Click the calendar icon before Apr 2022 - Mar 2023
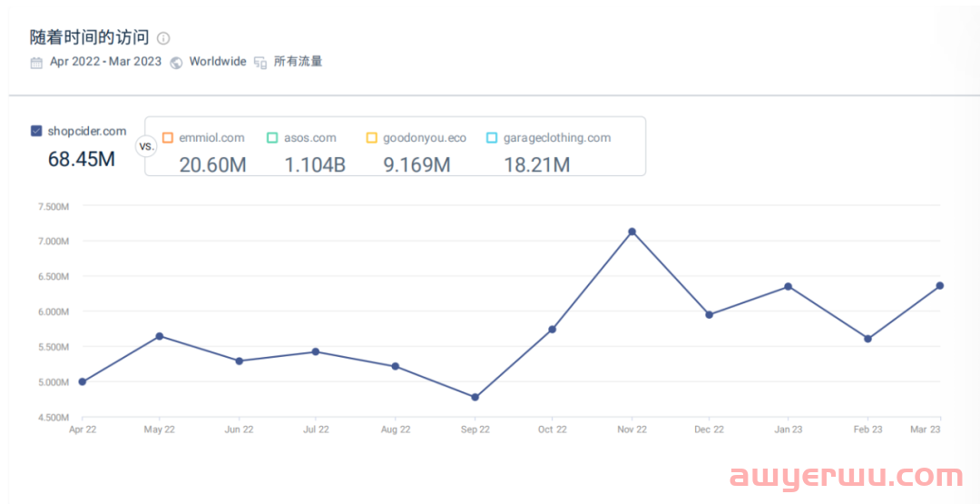980x504 pixels. click(x=37, y=63)
